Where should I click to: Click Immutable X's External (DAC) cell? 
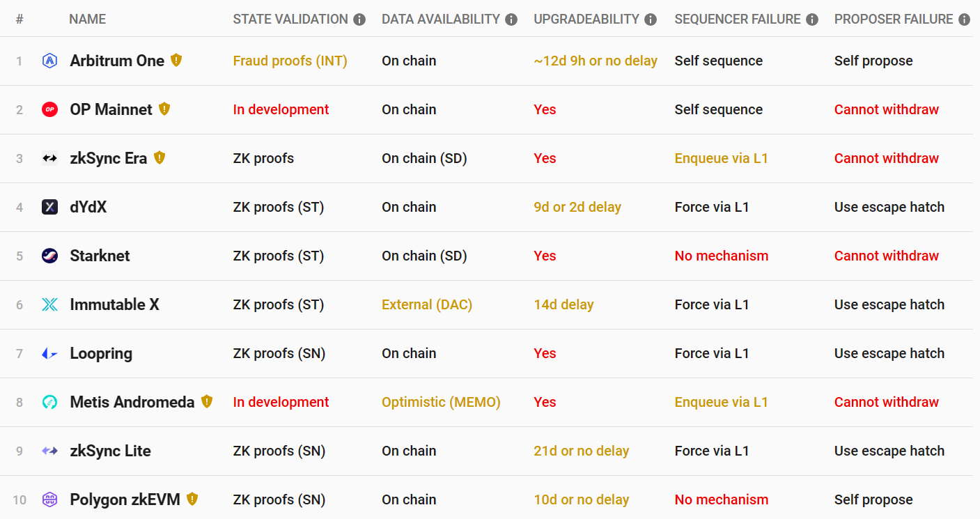pyautogui.click(x=427, y=304)
